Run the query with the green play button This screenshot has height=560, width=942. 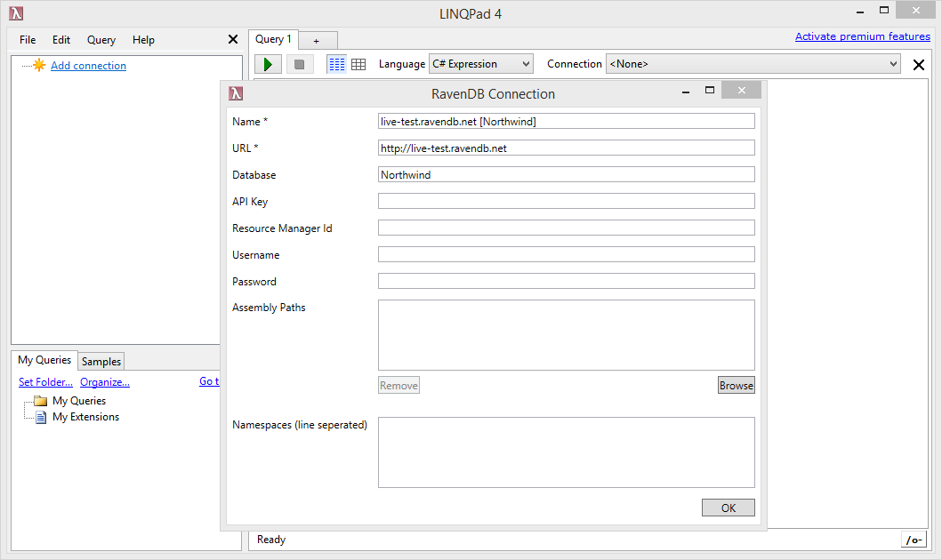tap(268, 64)
